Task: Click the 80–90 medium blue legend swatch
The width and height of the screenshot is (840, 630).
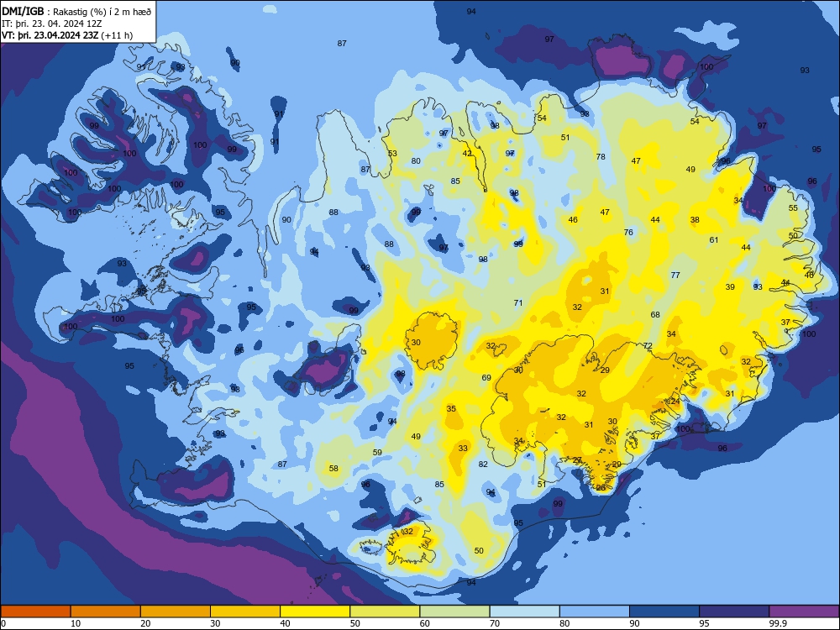Action: (595, 612)
